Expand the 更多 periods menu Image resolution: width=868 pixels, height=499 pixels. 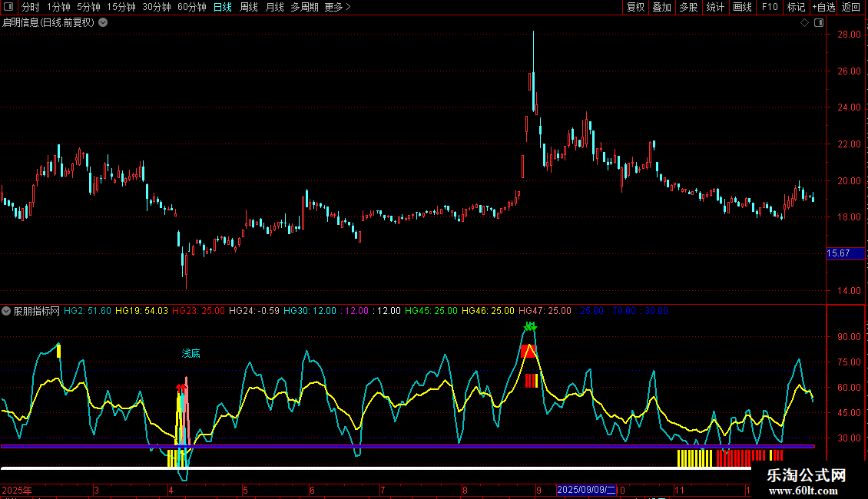point(338,7)
